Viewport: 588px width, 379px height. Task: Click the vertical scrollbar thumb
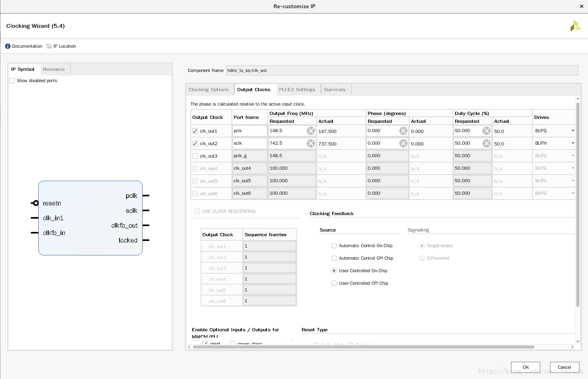pyautogui.click(x=578, y=204)
